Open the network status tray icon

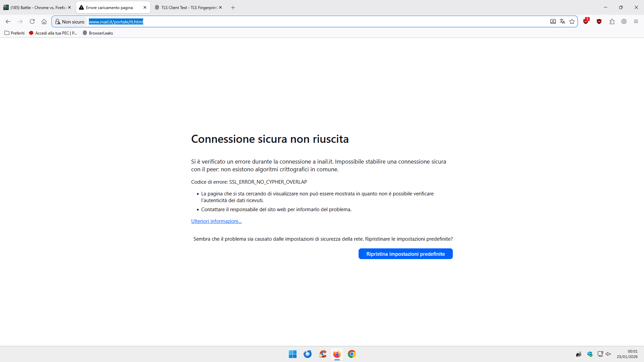pyautogui.click(x=600, y=354)
